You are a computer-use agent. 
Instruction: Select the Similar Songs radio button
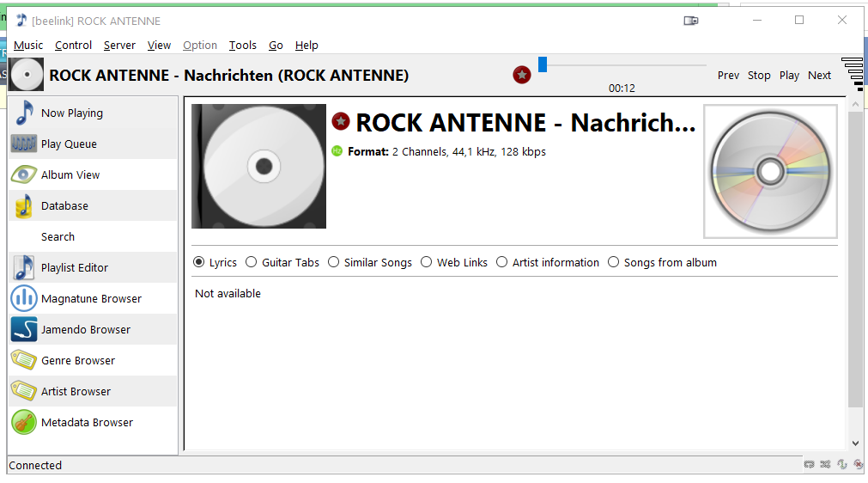point(333,262)
